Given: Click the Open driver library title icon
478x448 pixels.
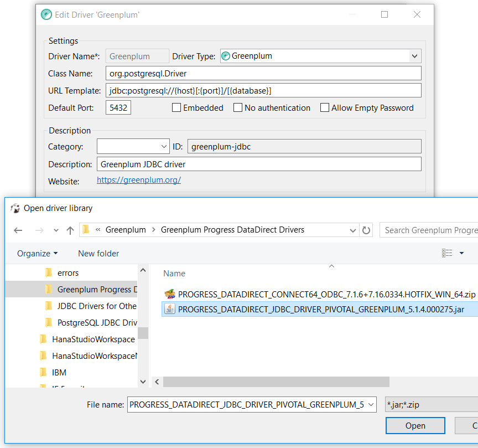Looking at the screenshot, I should [15, 208].
